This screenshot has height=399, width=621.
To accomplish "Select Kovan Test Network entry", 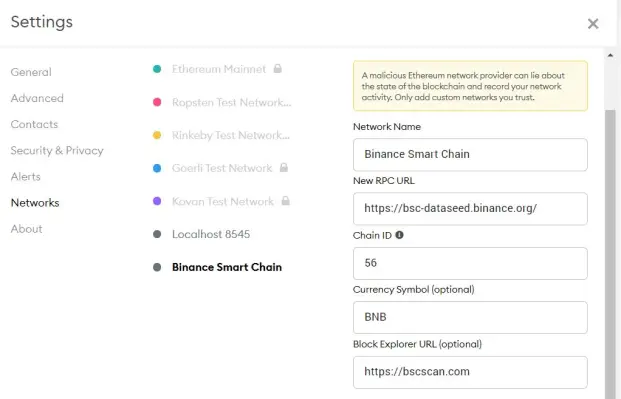I will click(x=223, y=201).
